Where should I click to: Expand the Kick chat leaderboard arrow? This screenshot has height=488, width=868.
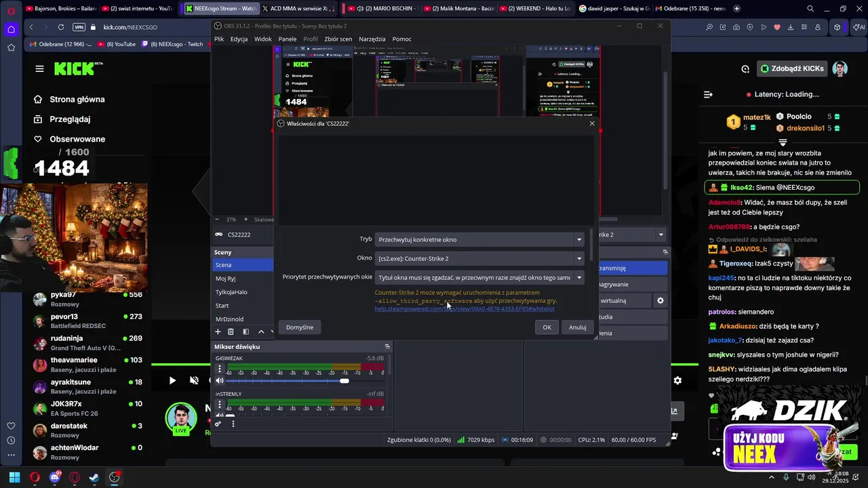pyautogui.click(x=783, y=142)
